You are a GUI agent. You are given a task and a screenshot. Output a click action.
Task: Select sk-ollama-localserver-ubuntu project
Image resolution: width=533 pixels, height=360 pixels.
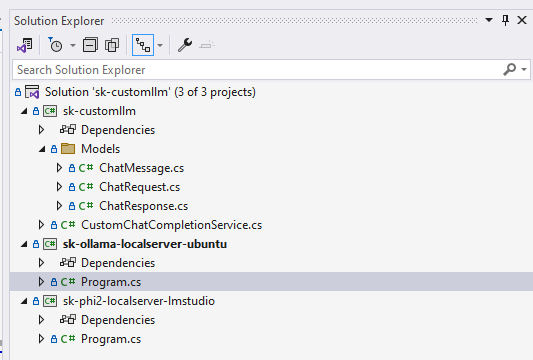(144, 244)
